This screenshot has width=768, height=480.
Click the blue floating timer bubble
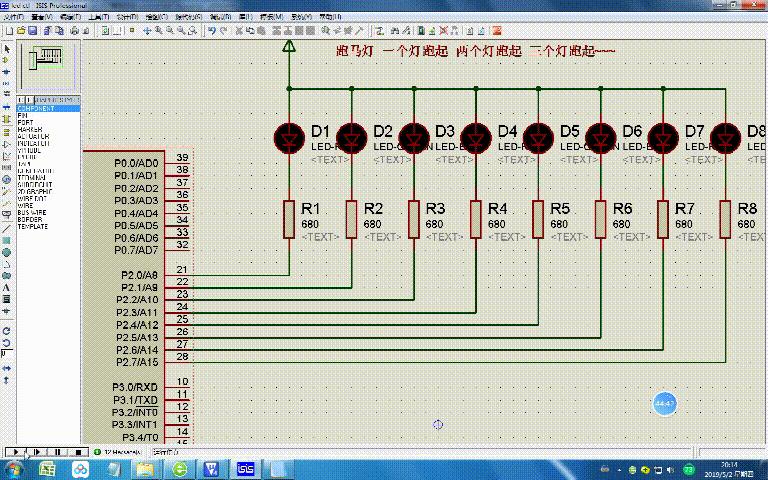point(665,404)
